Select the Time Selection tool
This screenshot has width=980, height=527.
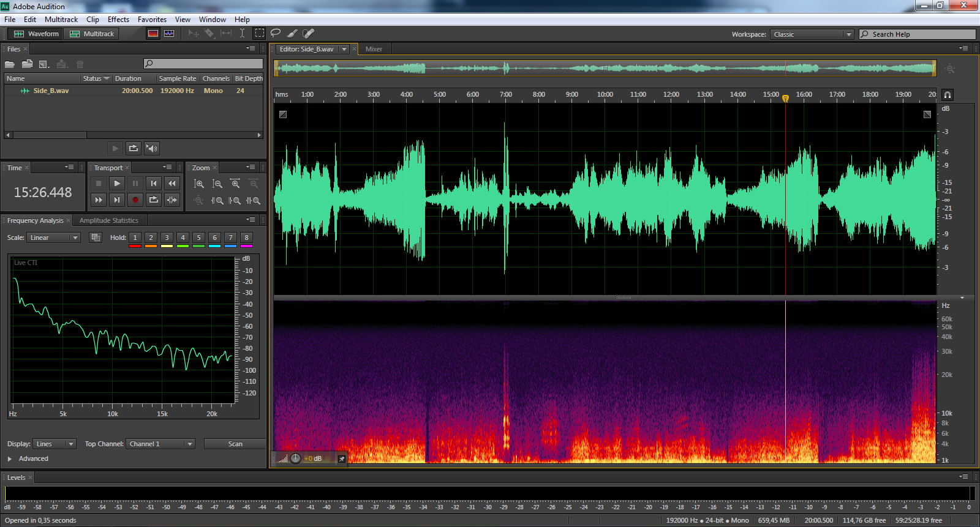(243, 34)
